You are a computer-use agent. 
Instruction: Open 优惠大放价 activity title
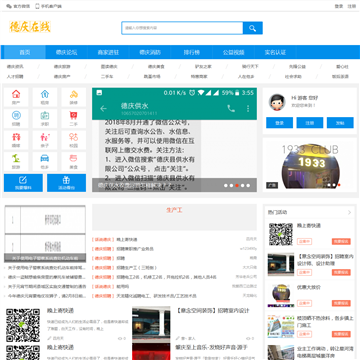pyautogui.click(x=309, y=287)
